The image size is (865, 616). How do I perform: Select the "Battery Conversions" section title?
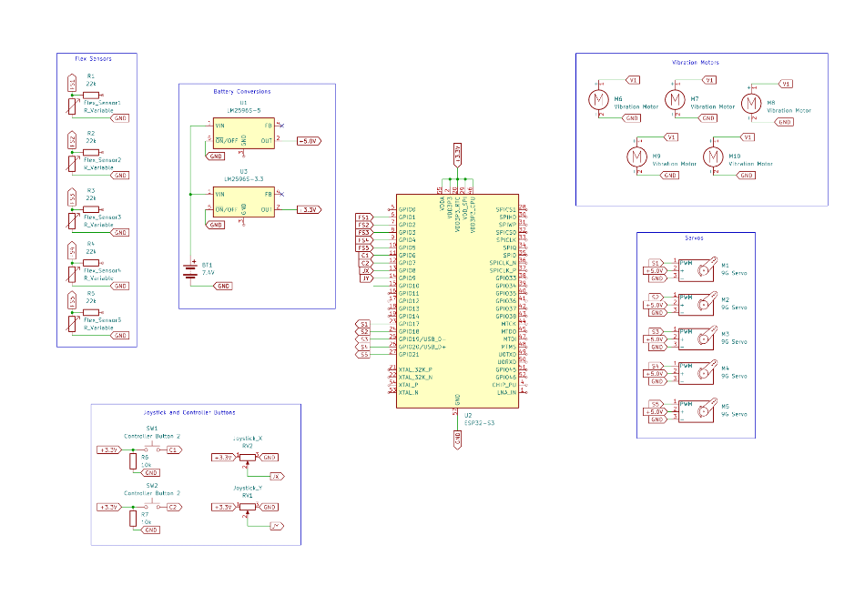coord(242,92)
